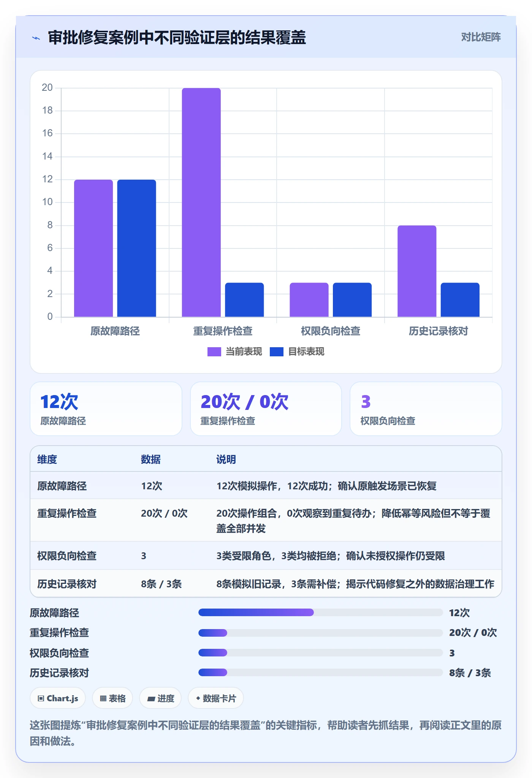
Task: Click the blue 权限负向检查 target bar
Action: [x=352, y=300]
